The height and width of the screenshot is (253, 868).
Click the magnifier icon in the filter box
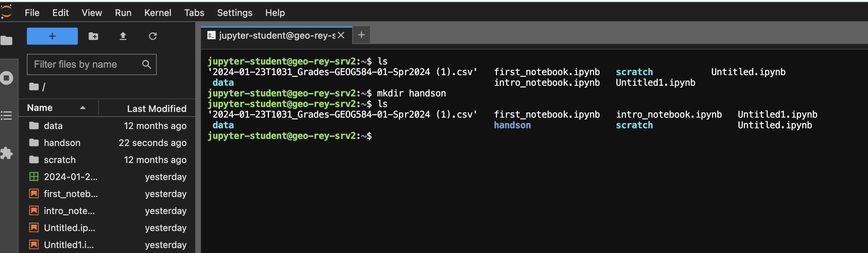146,64
